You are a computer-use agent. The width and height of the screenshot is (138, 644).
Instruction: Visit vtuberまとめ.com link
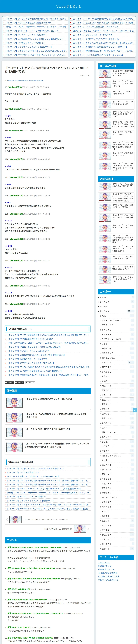click(x=107, y=569)
